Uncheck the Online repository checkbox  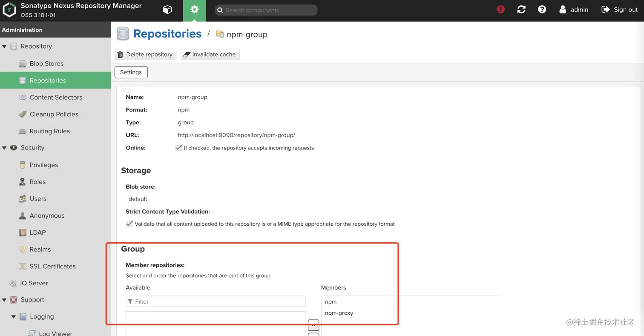pos(179,148)
